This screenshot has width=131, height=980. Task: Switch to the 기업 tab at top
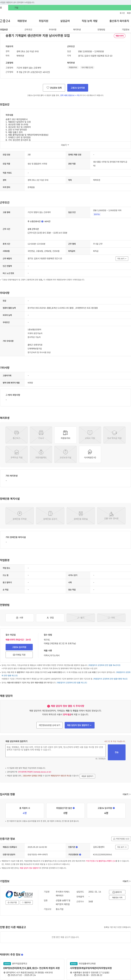point(16,8)
